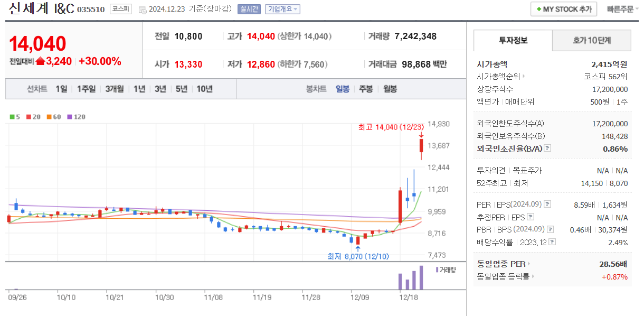Click the 상장주식수 value 17,200,000
The height and width of the screenshot is (316, 644).
[610, 89]
